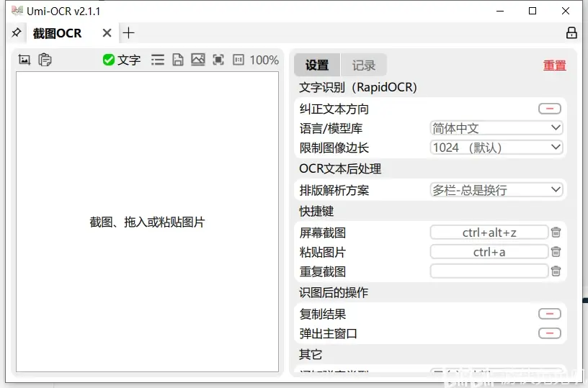Click the lock icon at top right
Screen dimensions: 588x388
coord(571,32)
